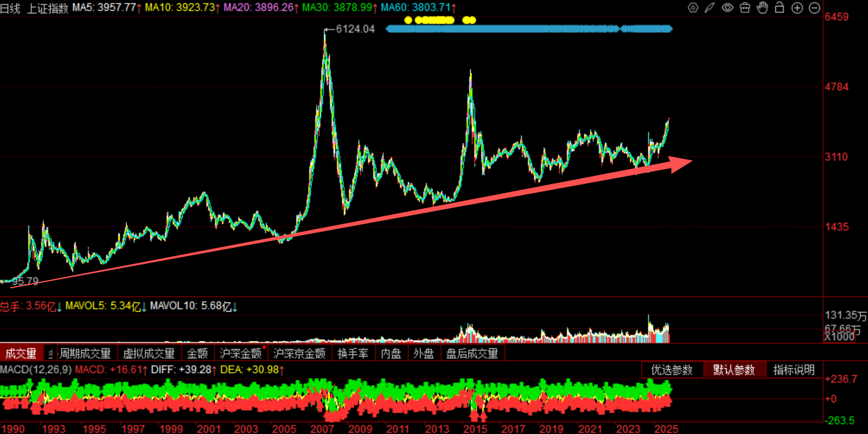This screenshot has height=434, width=868.
Task: Click the 6459 price axis label
Action: (x=837, y=17)
